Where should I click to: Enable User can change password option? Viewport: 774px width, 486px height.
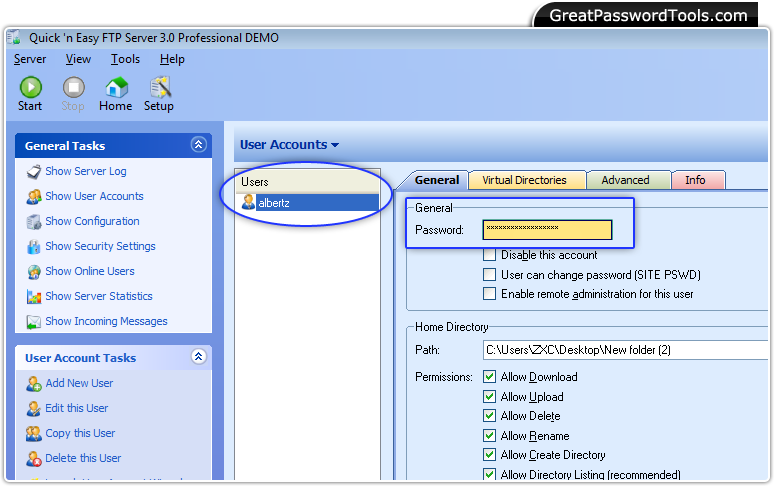(489, 274)
